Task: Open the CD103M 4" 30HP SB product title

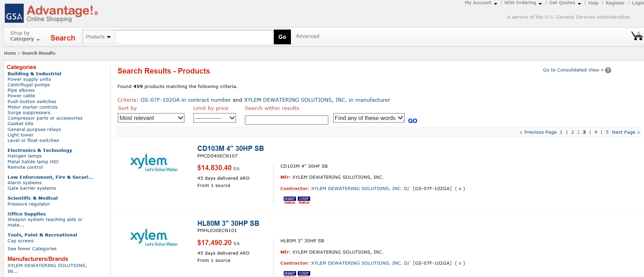Action: tap(230, 148)
